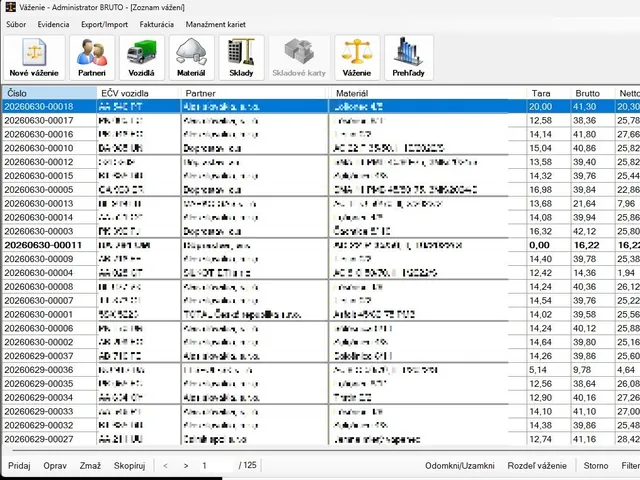Select row 20260630-00015
This screenshot has width=640, height=480.
pos(321,176)
